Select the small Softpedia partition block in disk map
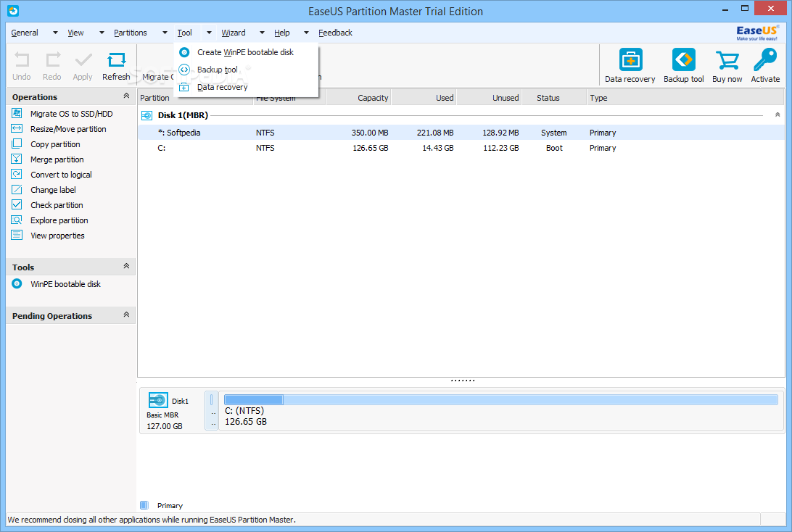The image size is (792, 532). 211,410
